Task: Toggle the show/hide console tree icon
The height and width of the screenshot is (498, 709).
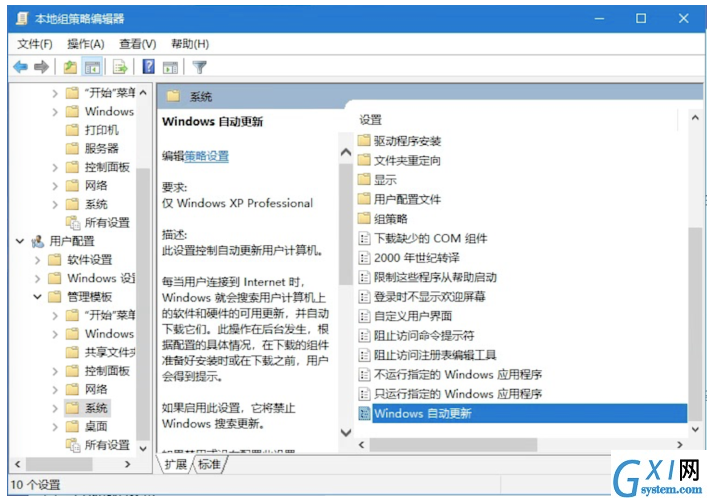Action: [92, 67]
